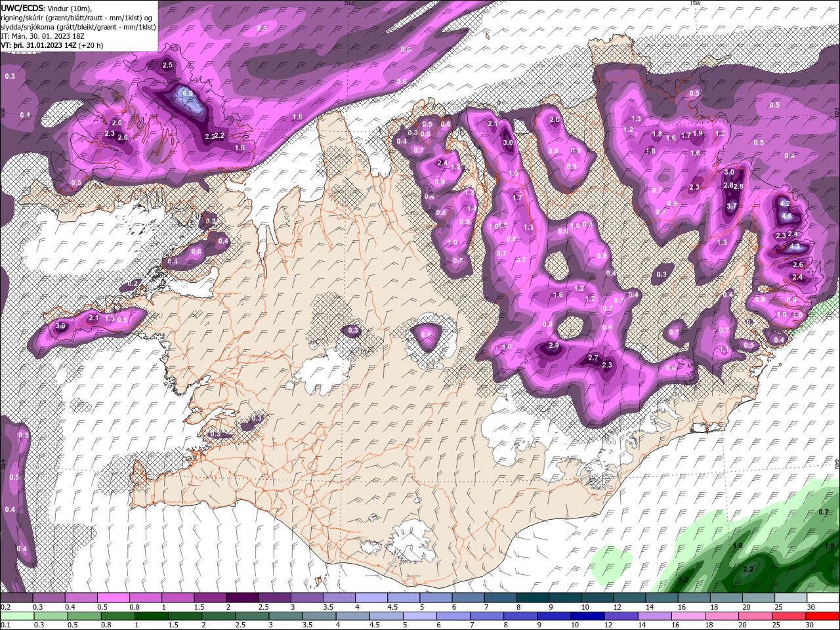Click the 6.0 precipitation peak value
The image size is (840, 630).
click(x=188, y=94)
